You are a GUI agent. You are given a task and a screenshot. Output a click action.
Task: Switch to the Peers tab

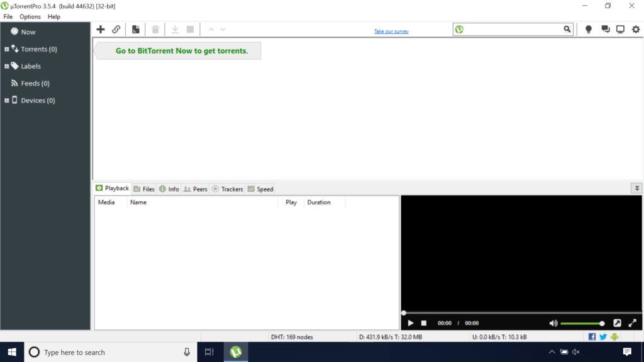click(195, 189)
